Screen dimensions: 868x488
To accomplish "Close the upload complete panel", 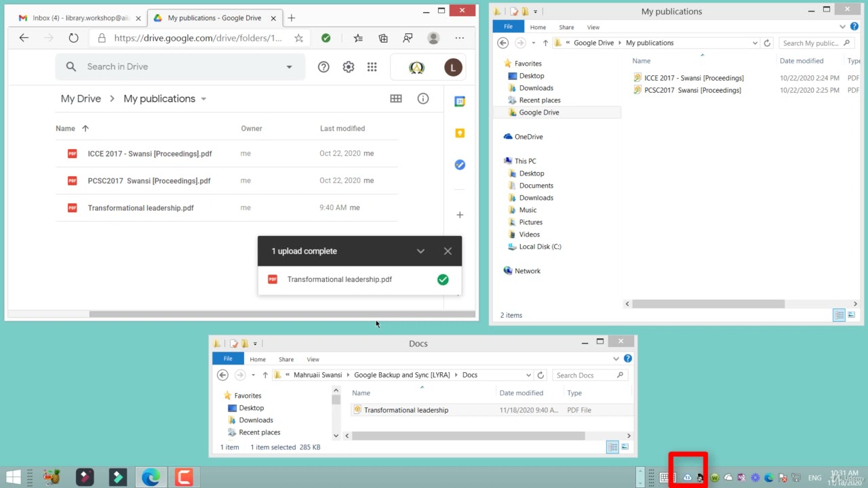I will (448, 251).
